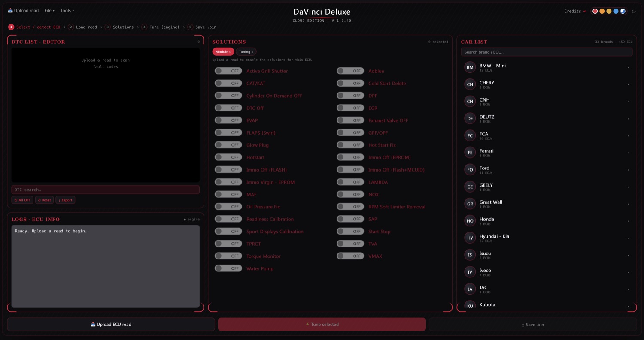The width and height of the screenshot is (644, 340).
Task: Click step 3 Solutions in the breadcrumb
Action: [119, 27]
